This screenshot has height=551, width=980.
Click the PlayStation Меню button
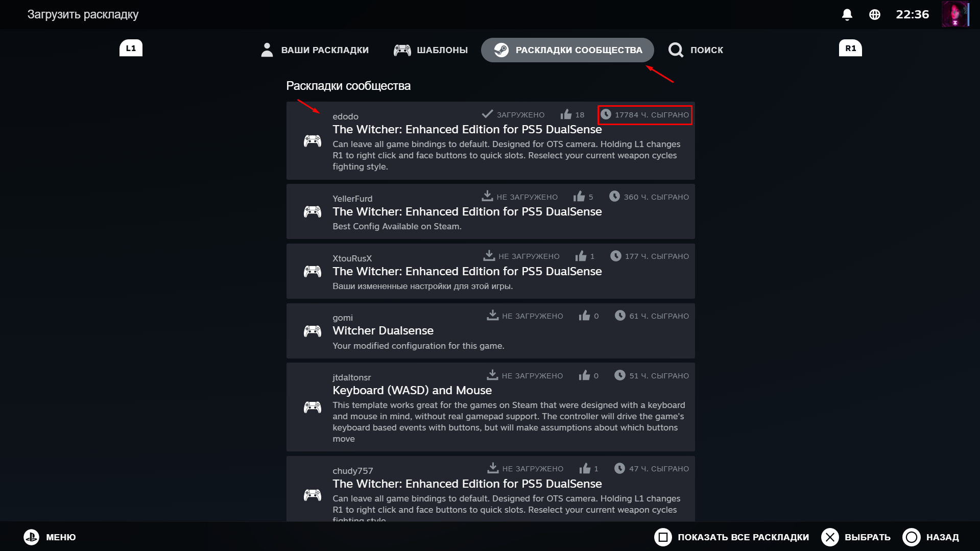50,537
